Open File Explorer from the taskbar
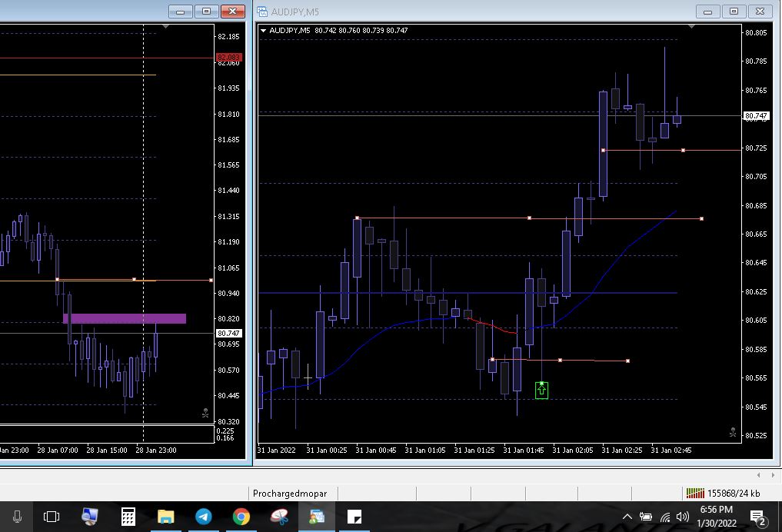The image size is (782, 532). click(165, 517)
